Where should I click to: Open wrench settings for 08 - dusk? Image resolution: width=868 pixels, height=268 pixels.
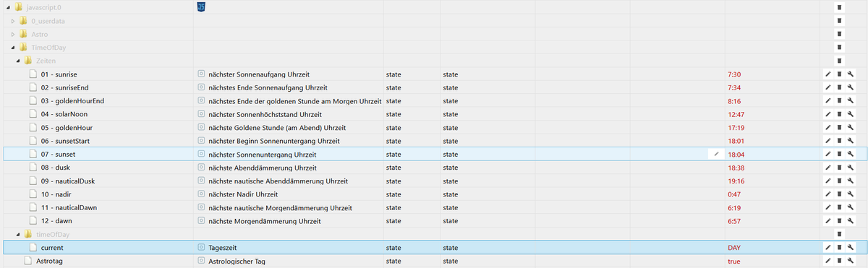pyautogui.click(x=851, y=168)
